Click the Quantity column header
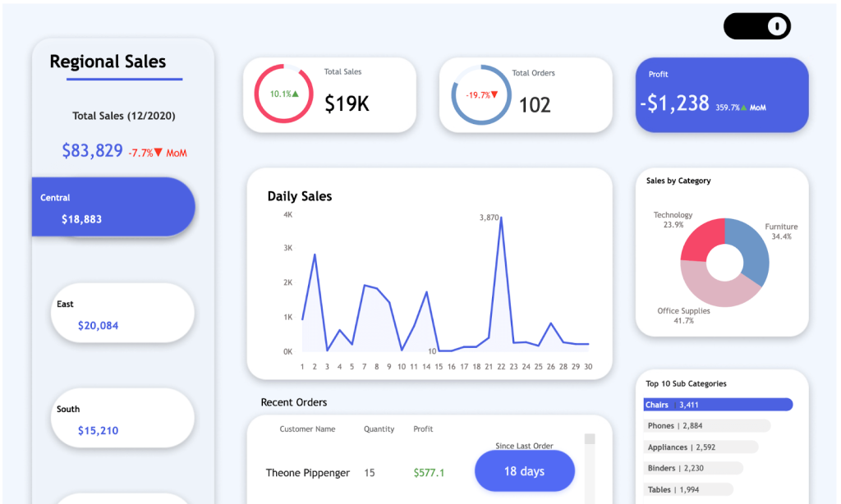841x504 pixels. [x=379, y=429]
